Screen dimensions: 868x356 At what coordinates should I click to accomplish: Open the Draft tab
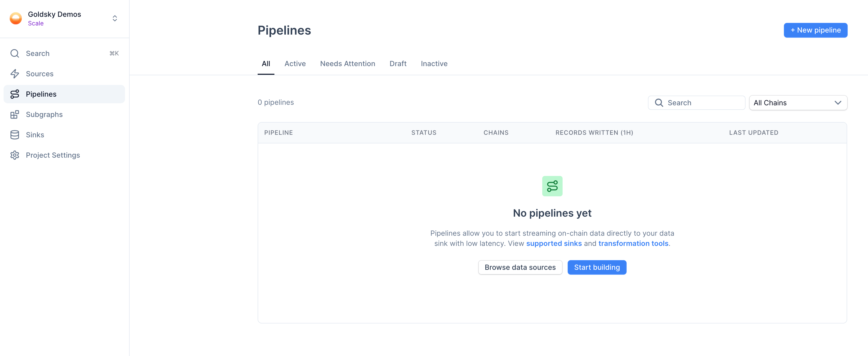click(398, 64)
